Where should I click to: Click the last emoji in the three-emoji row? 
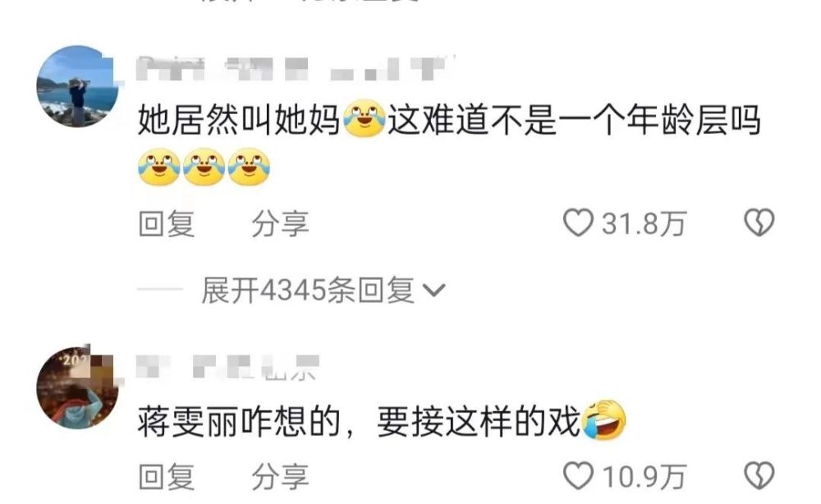(250, 167)
